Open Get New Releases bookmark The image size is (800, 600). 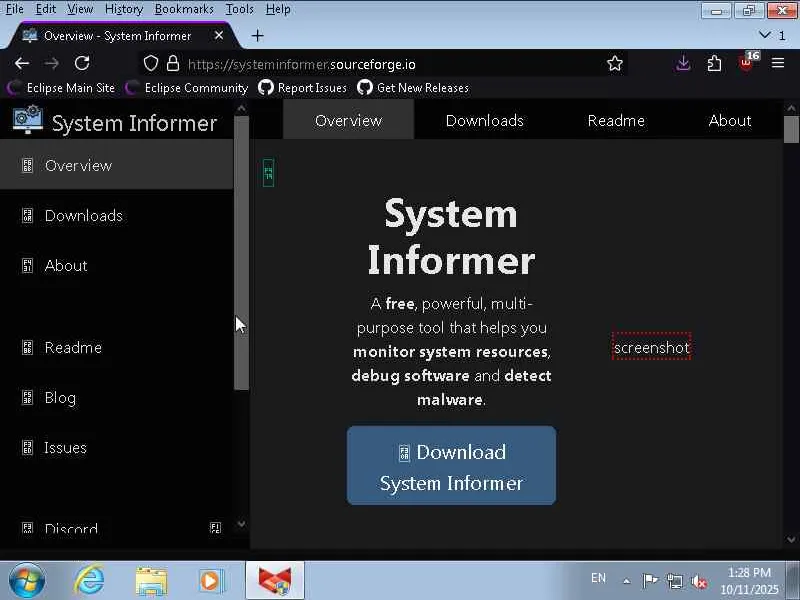coord(413,88)
